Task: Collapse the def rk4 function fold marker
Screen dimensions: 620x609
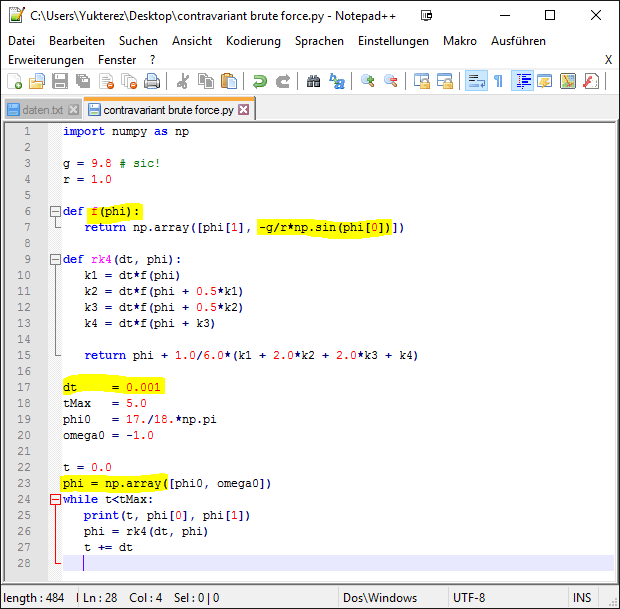Action: click(x=54, y=260)
